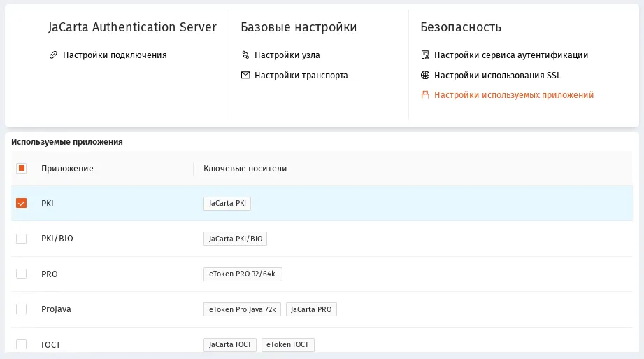644x359 pixels.
Task: Open Настройки подключения
Action: tap(115, 55)
